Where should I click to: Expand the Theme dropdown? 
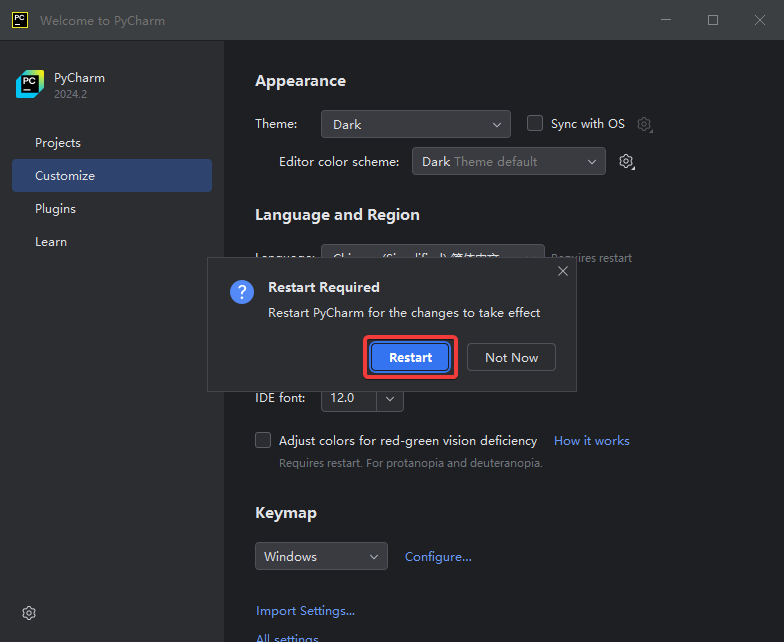415,124
